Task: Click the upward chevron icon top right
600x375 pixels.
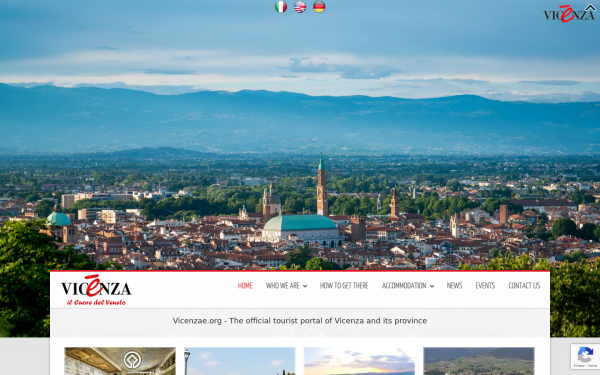Action: click(x=590, y=7)
